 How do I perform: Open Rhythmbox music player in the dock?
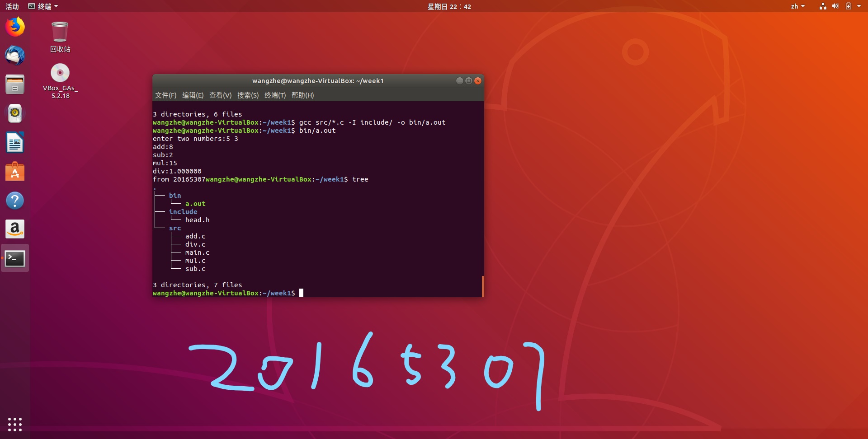point(15,113)
